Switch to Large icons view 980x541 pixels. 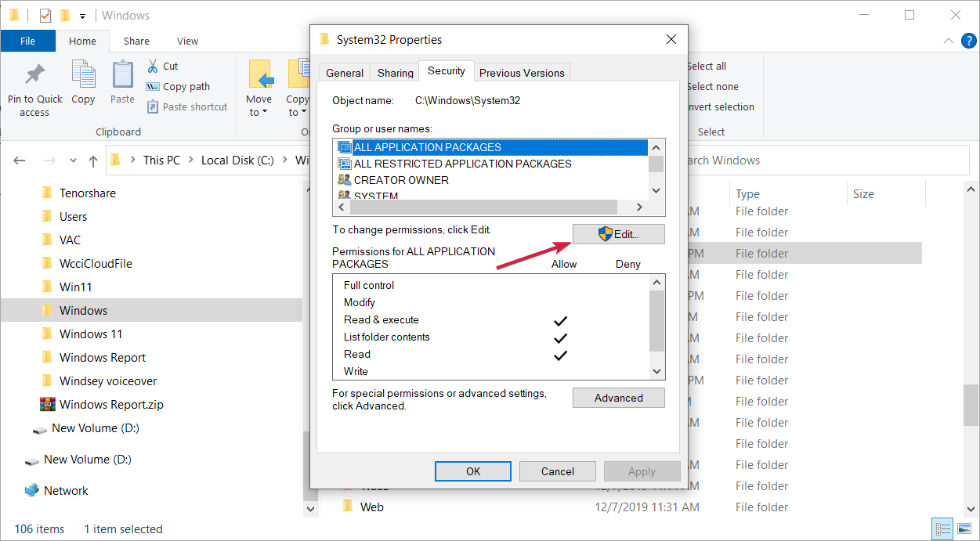coord(964,528)
